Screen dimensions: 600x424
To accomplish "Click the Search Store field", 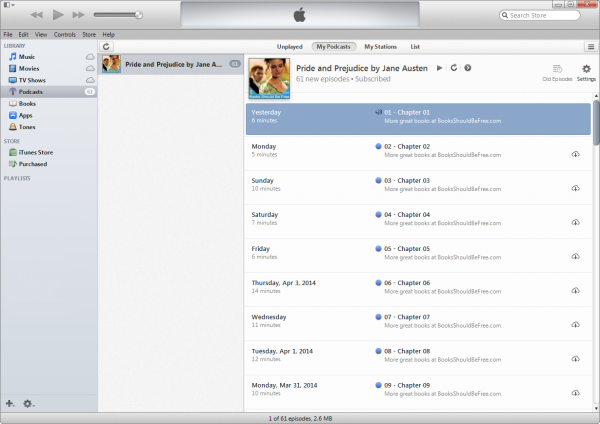I will [540, 15].
